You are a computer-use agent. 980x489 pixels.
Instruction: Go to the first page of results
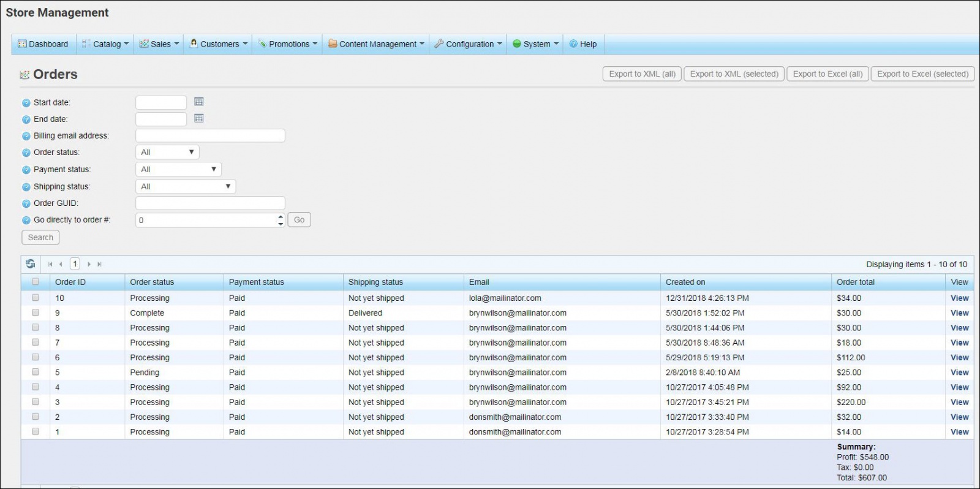click(50, 264)
